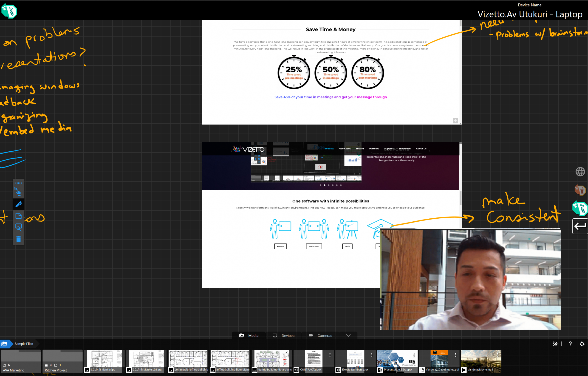Viewport: 588px width, 376px height.
Task: Click the Brainstorm button
Action: [314, 246]
